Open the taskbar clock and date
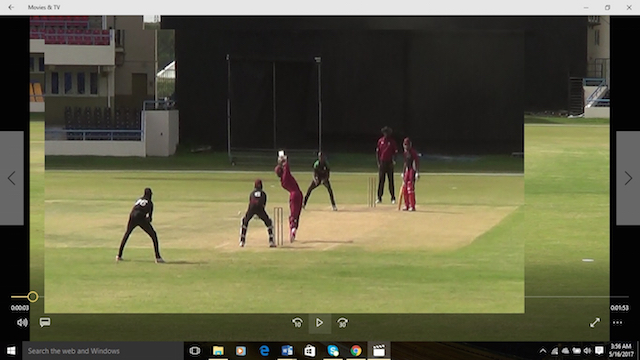The image size is (640, 360). [x=621, y=351]
